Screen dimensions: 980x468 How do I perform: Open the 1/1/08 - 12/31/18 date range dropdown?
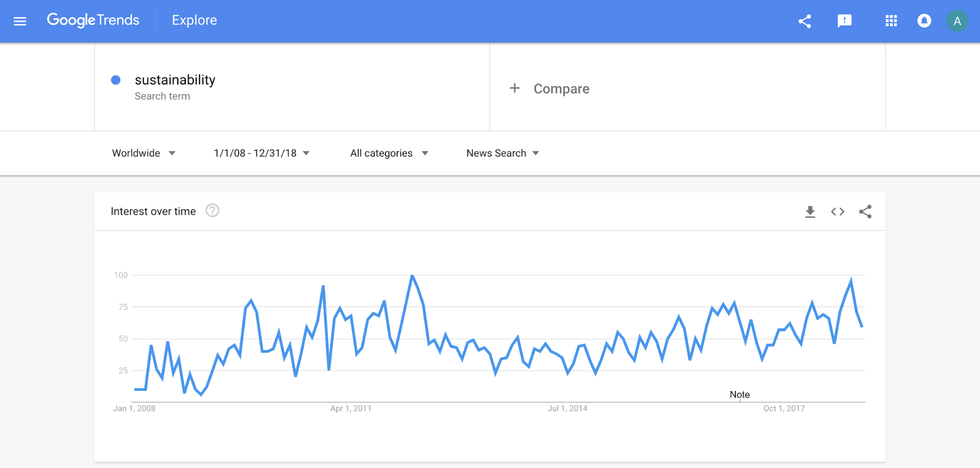coord(262,153)
